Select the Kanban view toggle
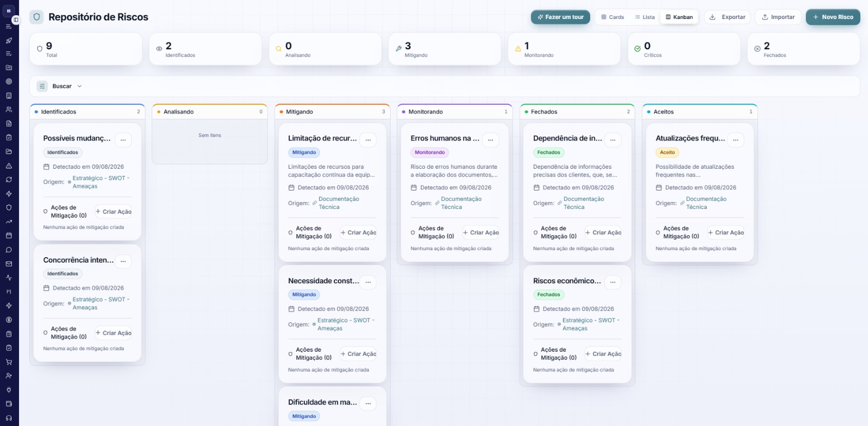The image size is (868, 426). [x=679, y=17]
